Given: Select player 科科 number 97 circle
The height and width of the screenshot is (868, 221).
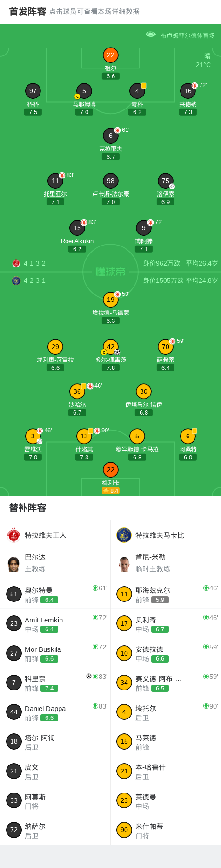Looking at the screenshot, I should pos(33,91).
